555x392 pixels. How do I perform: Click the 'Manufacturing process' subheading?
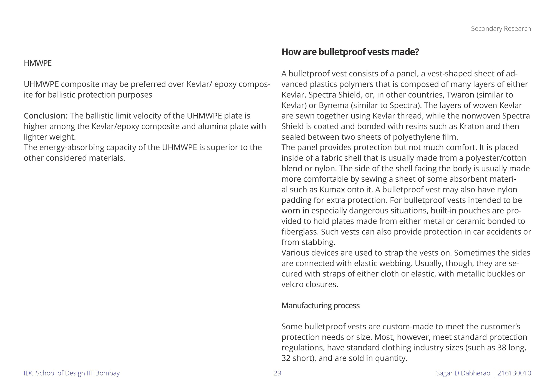click(321, 306)
